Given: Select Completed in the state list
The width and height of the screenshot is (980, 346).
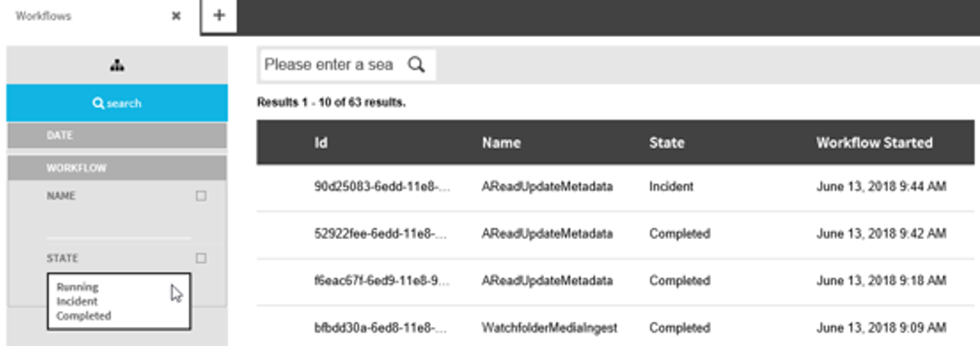Looking at the screenshot, I should pyautogui.click(x=84, y=316).
